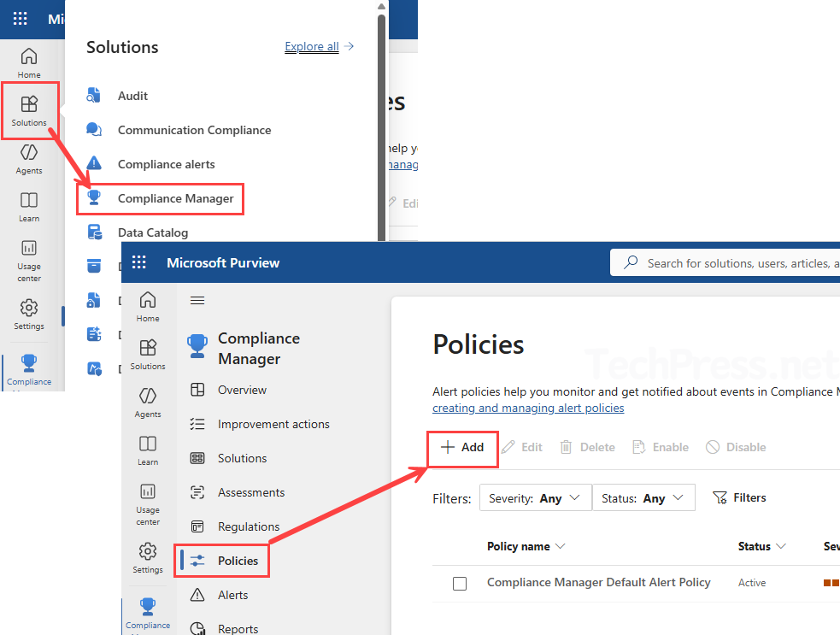Open Settings gear in back window sidebar
Screen dimensions: 840x635
pos(29,315)
